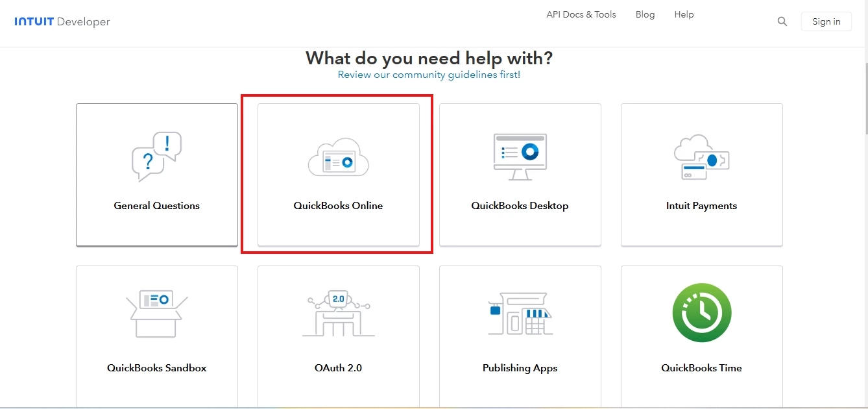Select the QuickBooks Time label
This screenshot has height=409, width=868.
point(702,368)
